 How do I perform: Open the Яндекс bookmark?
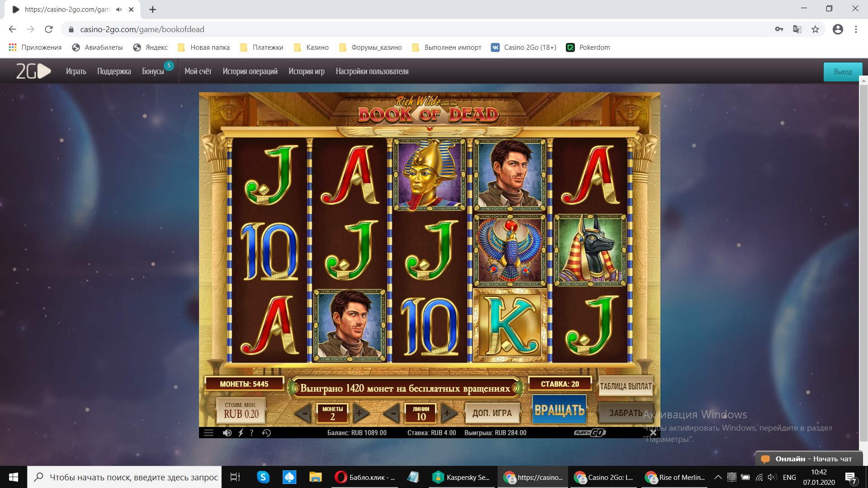pos(150,47)
